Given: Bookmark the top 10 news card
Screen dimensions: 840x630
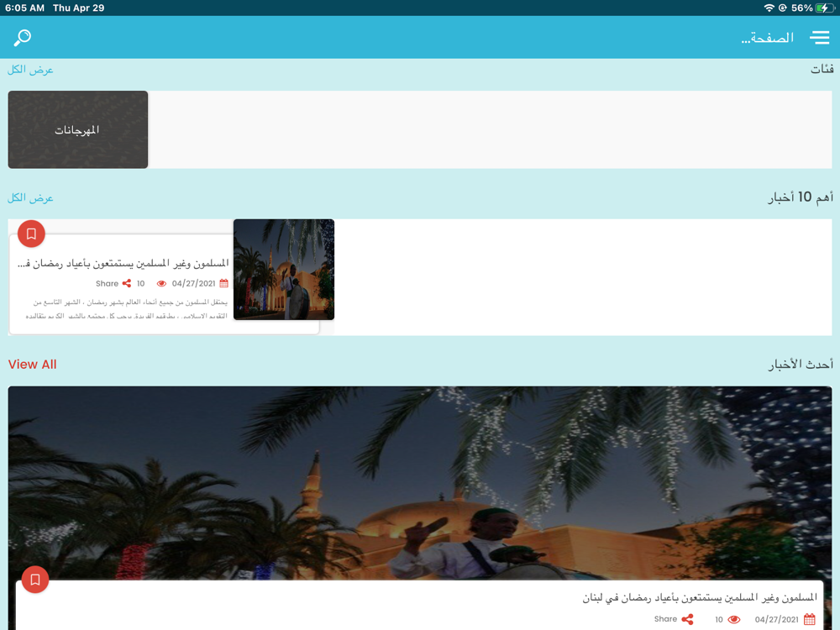Looking at the screenshot, I should (31, 234).
